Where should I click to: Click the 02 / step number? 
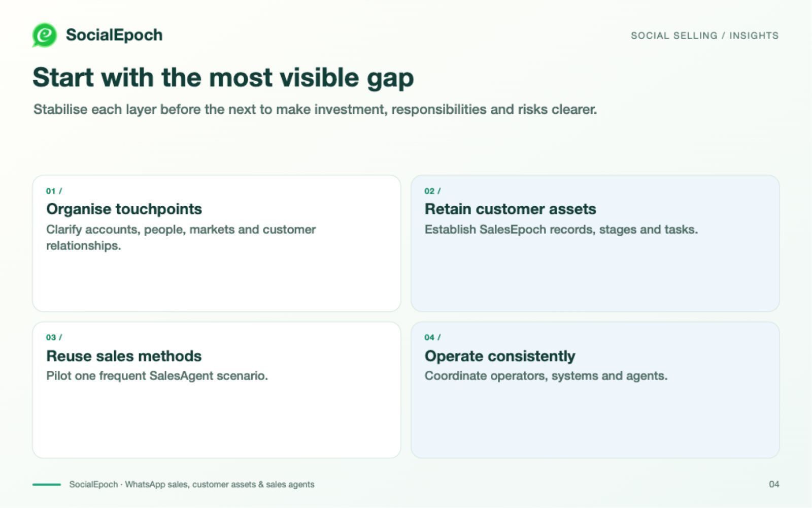[x=432, y=191]
